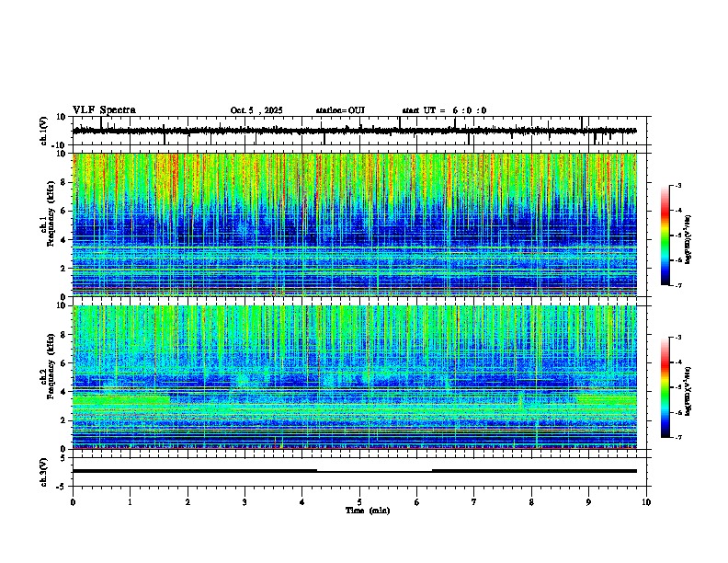Click the ch.2 spectrogram panel

point(355,377)
